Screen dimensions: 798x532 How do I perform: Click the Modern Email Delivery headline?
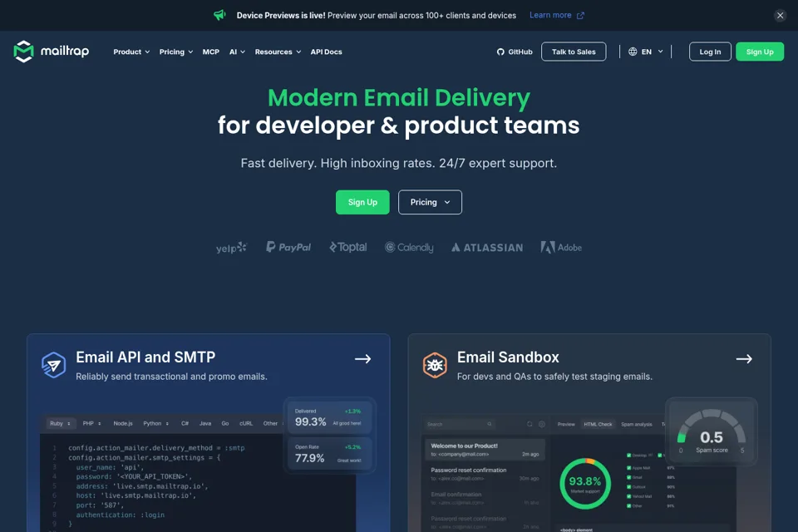[399, 98]
